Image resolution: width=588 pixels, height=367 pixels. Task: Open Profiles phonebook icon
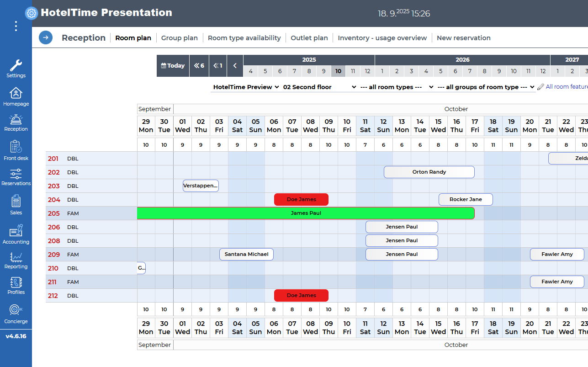(x=16, y=282)
